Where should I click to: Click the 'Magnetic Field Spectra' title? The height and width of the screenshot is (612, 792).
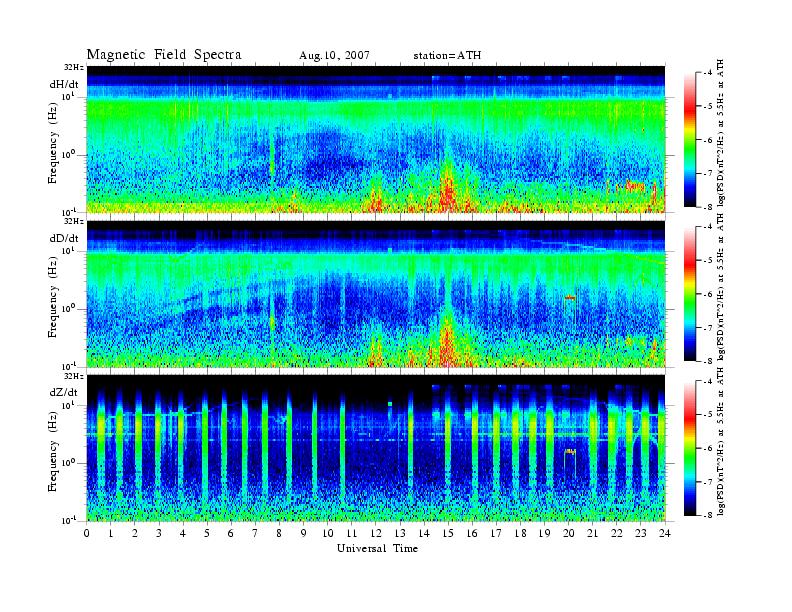(x=164, y=55)
